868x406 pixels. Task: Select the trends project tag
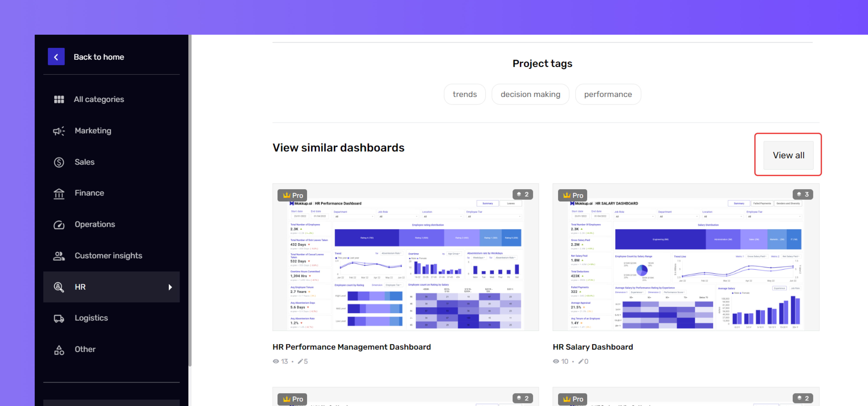coord(465,94)
